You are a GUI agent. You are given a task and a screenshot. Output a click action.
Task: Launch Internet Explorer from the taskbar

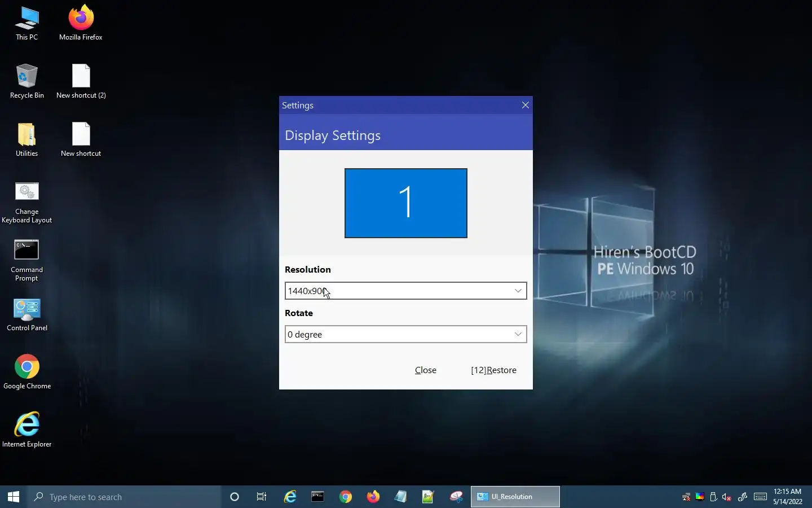pyautogui.click(x=290, y=497)
